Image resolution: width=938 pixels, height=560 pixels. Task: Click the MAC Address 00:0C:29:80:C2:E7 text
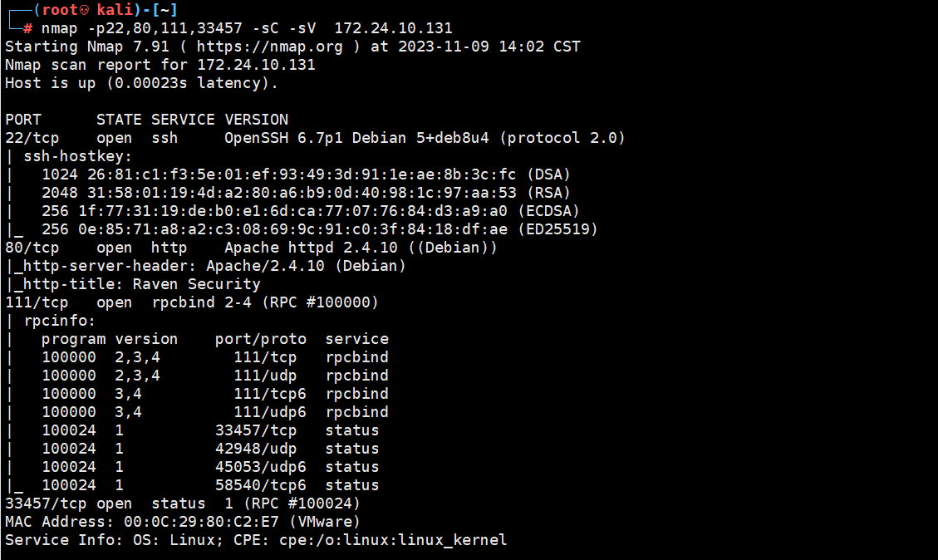click(x=142, y=522)
